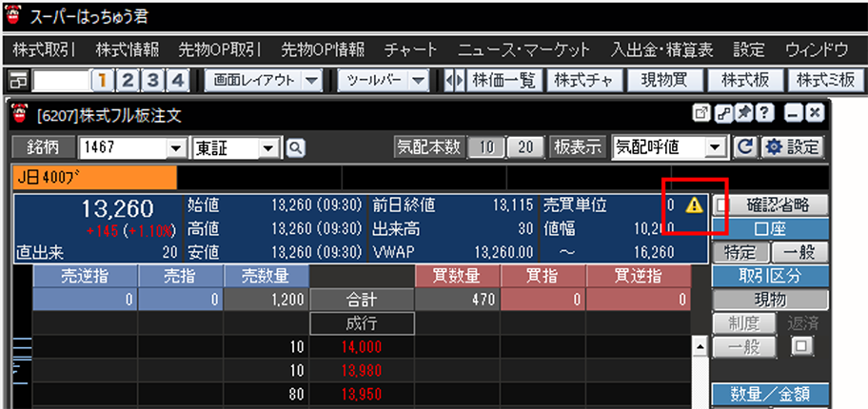The height and width of the screenshot is (409, 868).
Task: Refresh the order board with reload icon
Action: [x=745, y=147]
